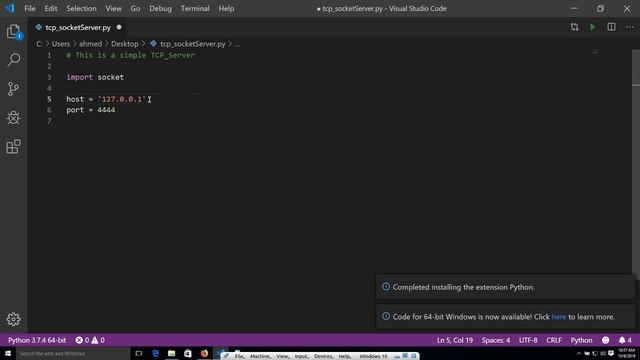Viewport: 640px width, 360px height.
Task: Select Python 3.7.4 64-bit interpreter
Action: [x=37, y=340]
